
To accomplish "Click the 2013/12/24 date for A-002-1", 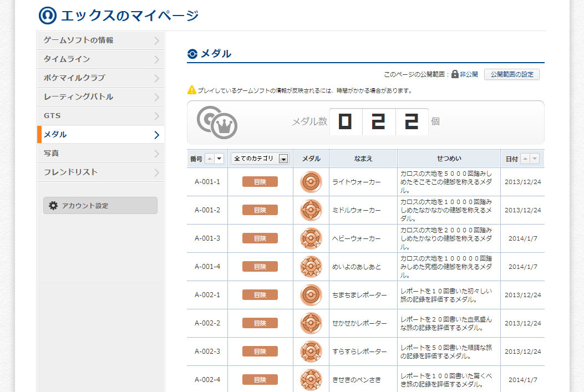I will pyautogui.click(x=522, y=295).
